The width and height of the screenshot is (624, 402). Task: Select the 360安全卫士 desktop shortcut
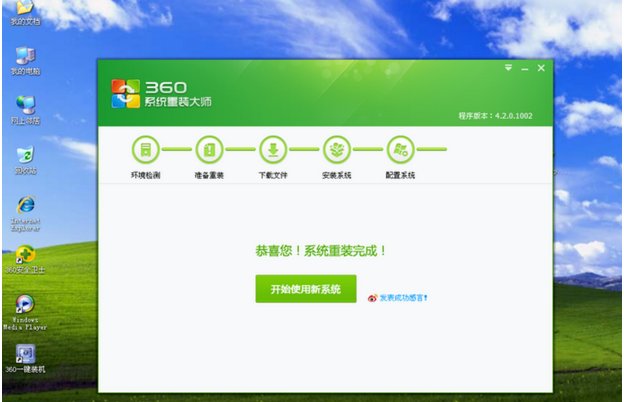pos(25,256)
